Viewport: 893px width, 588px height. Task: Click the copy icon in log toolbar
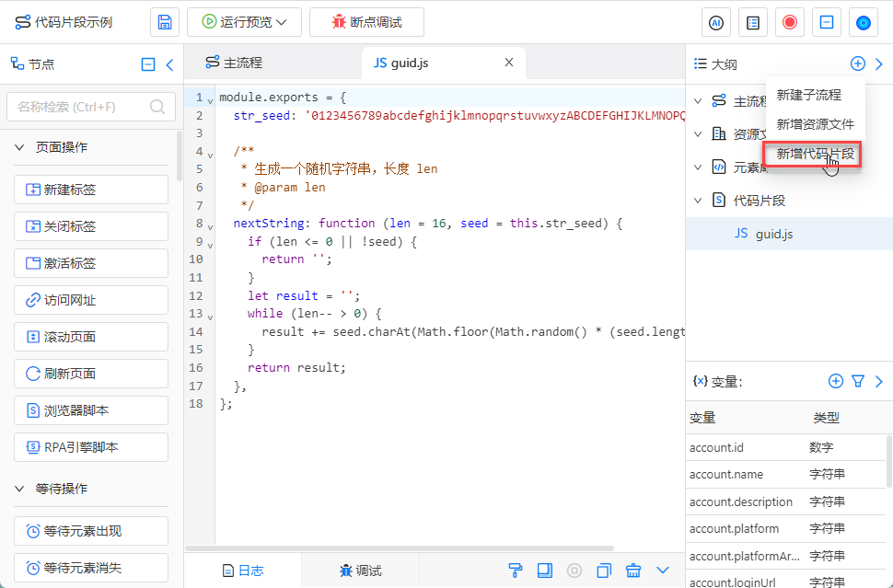coord(604,571)
